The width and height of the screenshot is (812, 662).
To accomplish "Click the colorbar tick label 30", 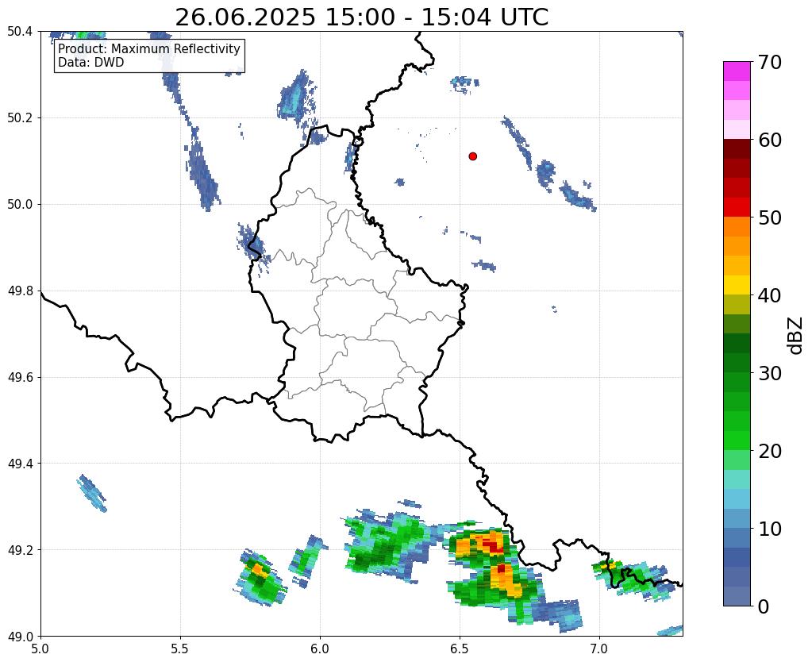I will (x=770, y=373).
